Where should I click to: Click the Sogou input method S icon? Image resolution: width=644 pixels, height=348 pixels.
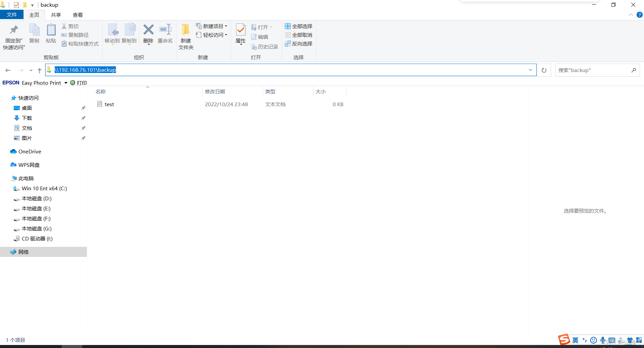pos(564,339)
